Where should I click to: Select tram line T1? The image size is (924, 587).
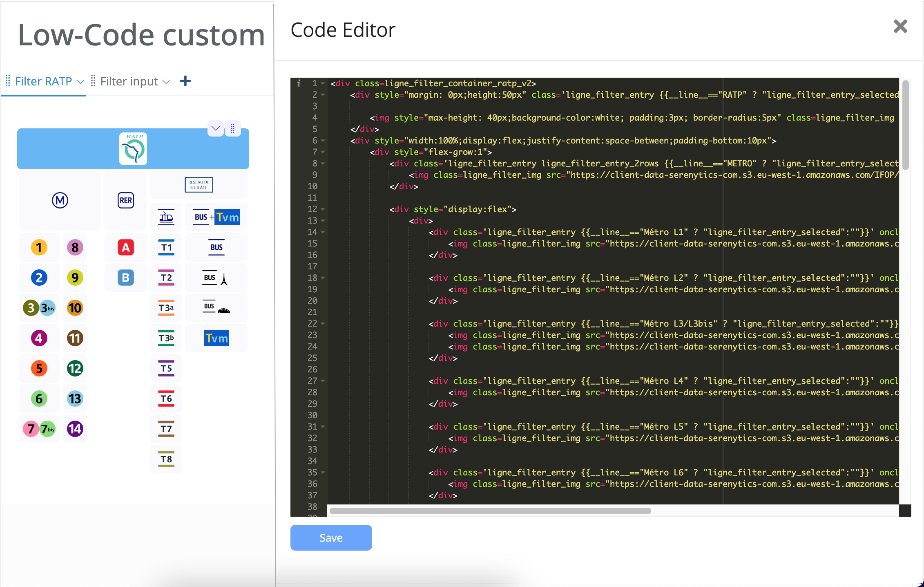click(x=166, y=247)
